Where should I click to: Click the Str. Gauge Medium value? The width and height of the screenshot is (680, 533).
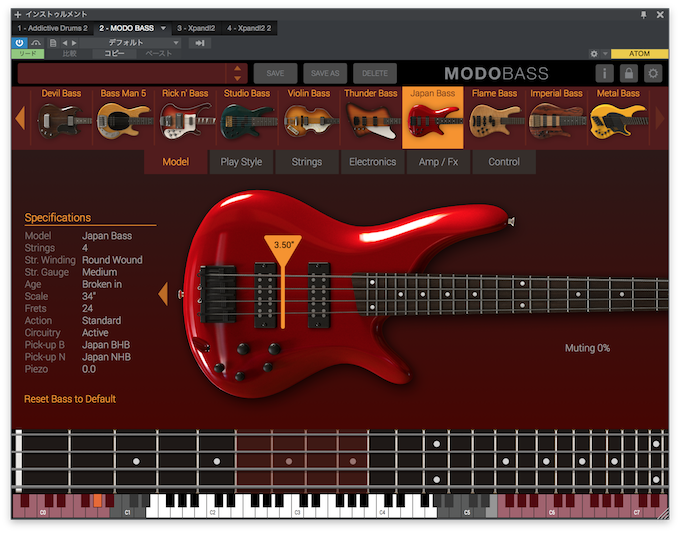pyautogui.click(x=100, y=272)
